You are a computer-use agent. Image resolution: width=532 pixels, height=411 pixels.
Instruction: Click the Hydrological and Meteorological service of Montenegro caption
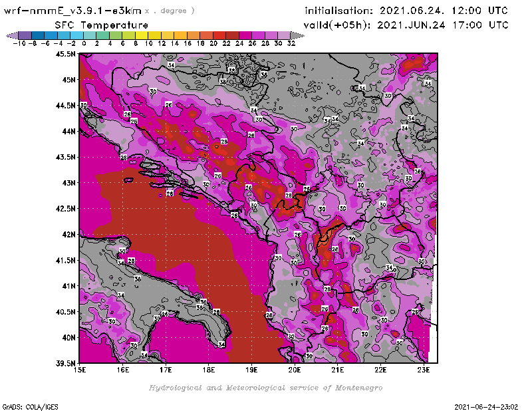pyautogui.click(x=265, y=388)
